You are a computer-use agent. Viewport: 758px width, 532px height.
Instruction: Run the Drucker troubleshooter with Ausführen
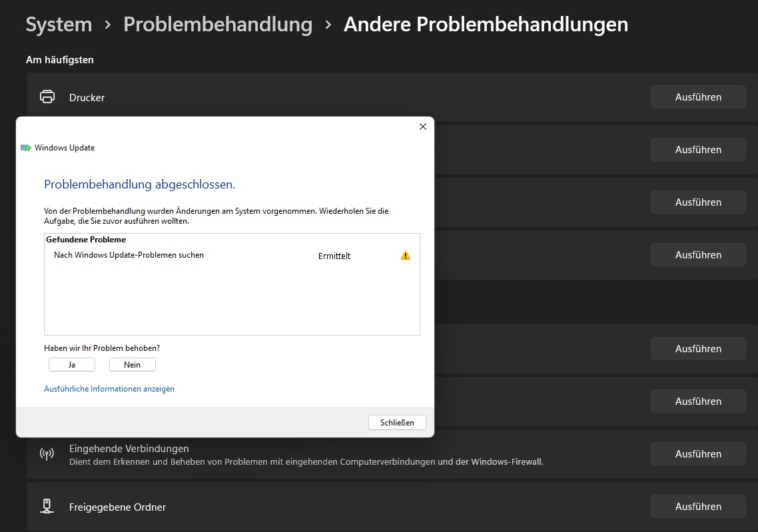[698, 97]
